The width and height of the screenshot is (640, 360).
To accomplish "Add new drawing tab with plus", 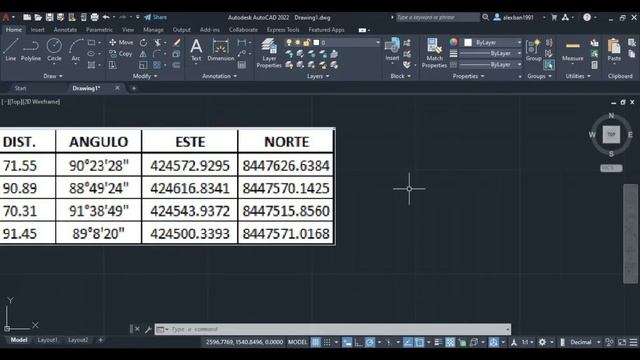I will 133,88.
